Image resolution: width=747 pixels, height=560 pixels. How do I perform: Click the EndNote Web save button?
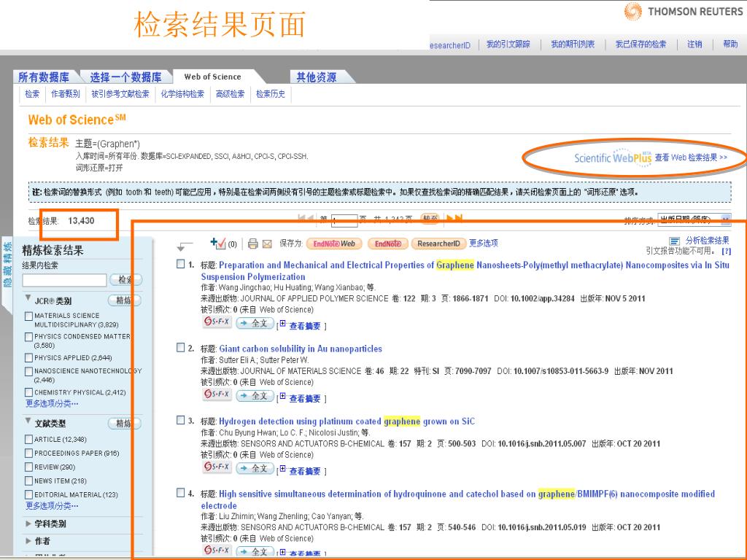[334, 244]
